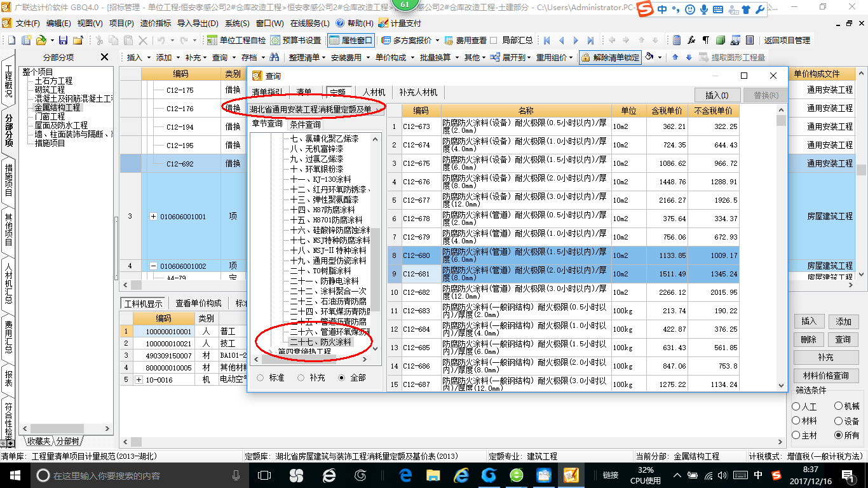Expand row 010606001001 with plus box
The image size is (868, 488).
tap(153, 217)
